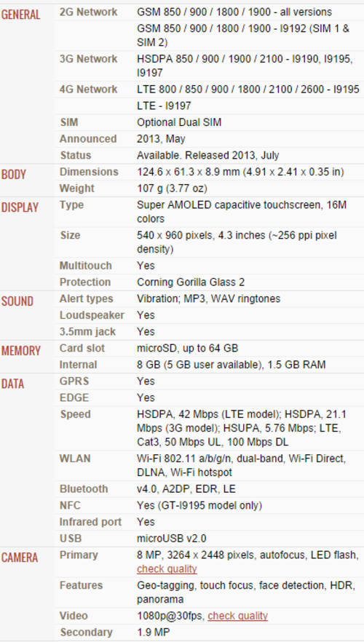Select the SOUND section heading
364x642 pixels.
pyautogui.click(x=17, y=301)
